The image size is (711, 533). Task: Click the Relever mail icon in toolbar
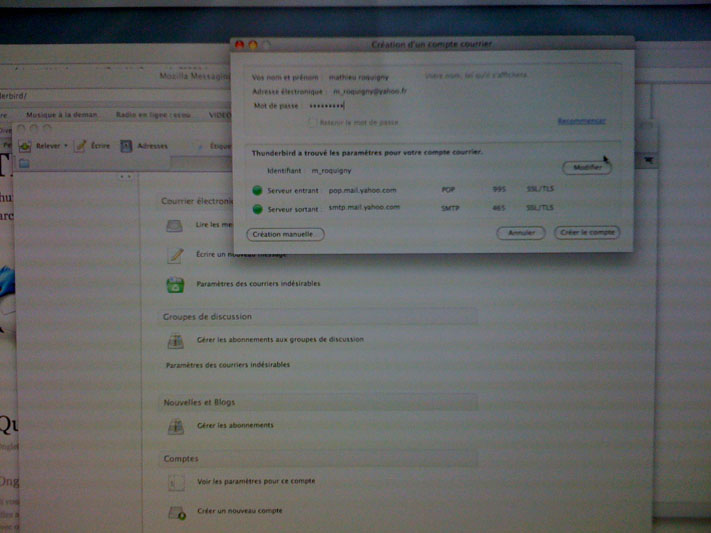click(24, 146)
